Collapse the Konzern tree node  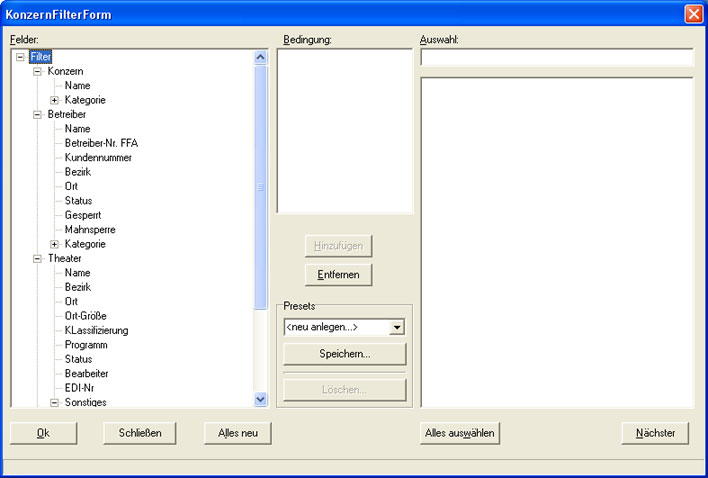coord(38,72)
